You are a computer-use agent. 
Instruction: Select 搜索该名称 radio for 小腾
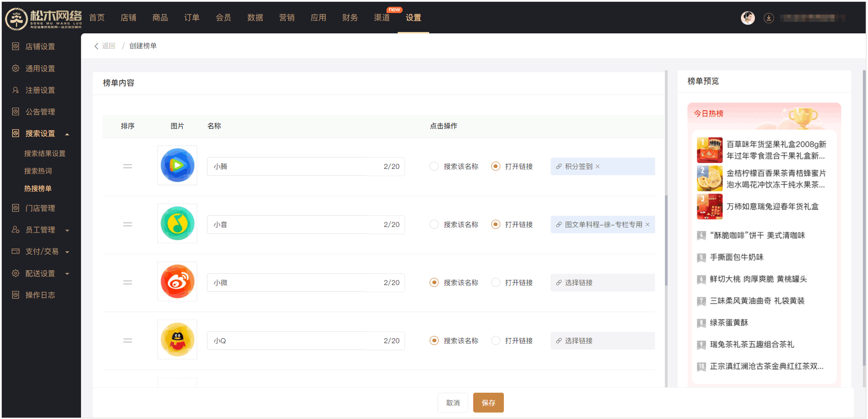tap(434, 167)
